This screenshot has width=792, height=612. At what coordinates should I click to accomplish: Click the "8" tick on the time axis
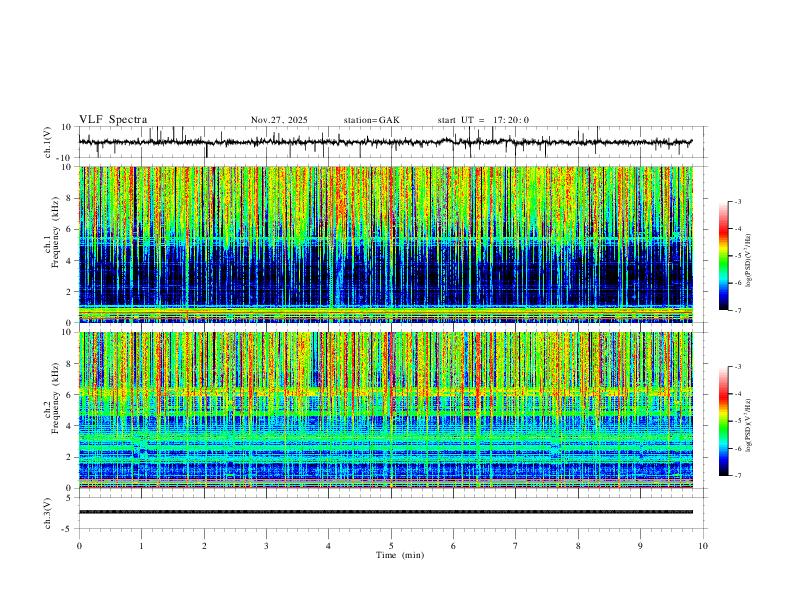578,546
